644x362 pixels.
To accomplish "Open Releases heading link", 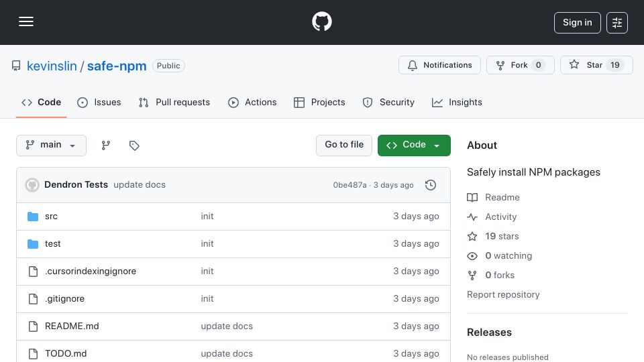I will [489, 333].
